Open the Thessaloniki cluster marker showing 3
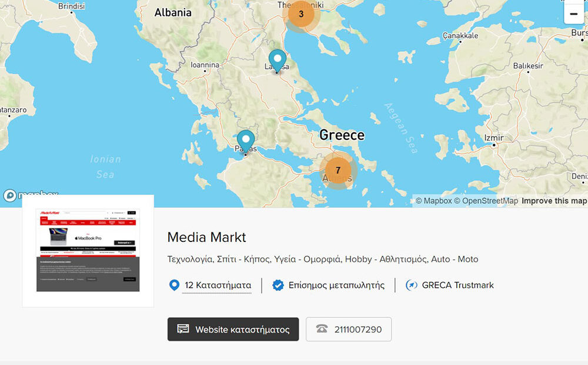The image size is (588, 365). click(300, 14)
